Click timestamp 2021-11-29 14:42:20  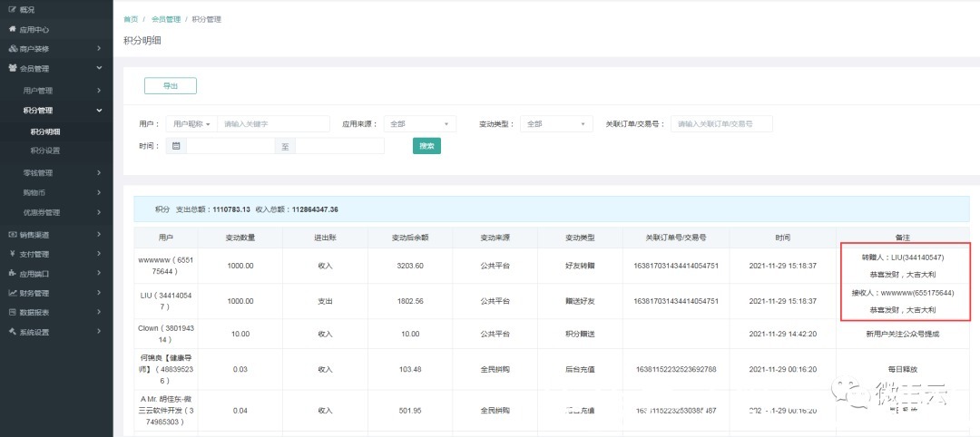[x=782, y=334]
